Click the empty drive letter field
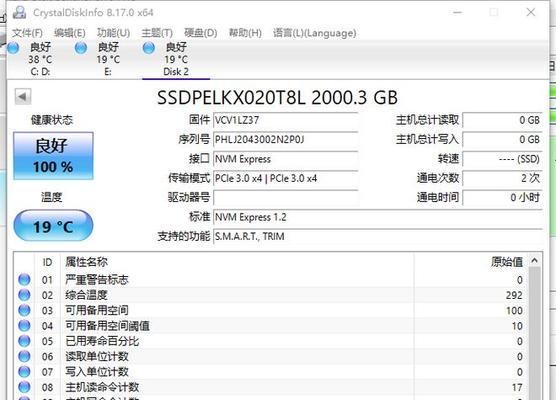This screenshot has width=556, height=400. tap(285, 198)
